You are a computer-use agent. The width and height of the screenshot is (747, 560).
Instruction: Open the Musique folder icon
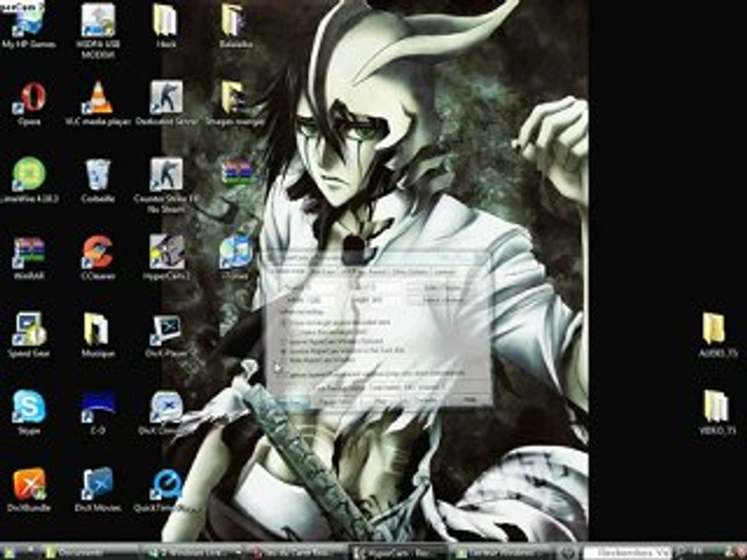click(98, 336)
